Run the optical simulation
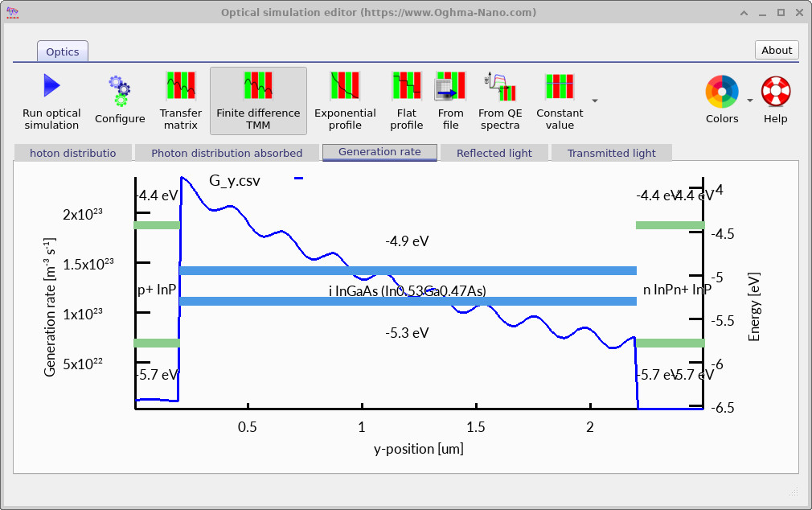 51,101
